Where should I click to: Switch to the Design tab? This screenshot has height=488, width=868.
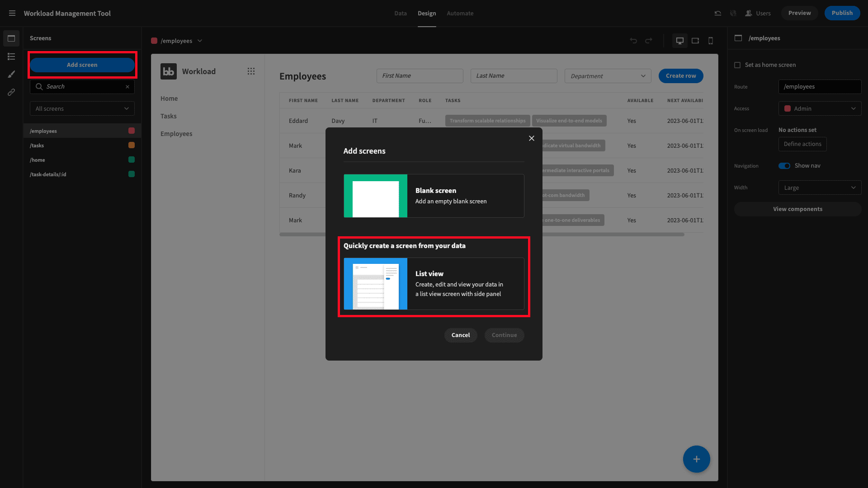point(427,13)
